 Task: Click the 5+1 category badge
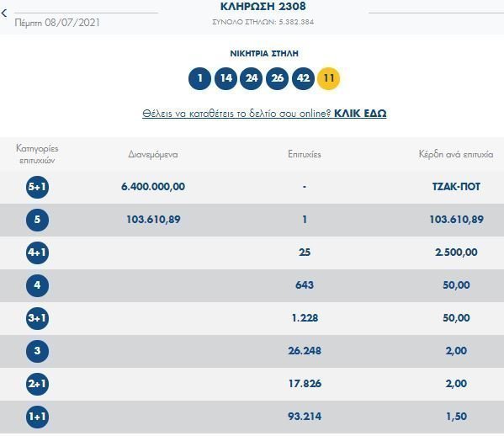[37, 187]
